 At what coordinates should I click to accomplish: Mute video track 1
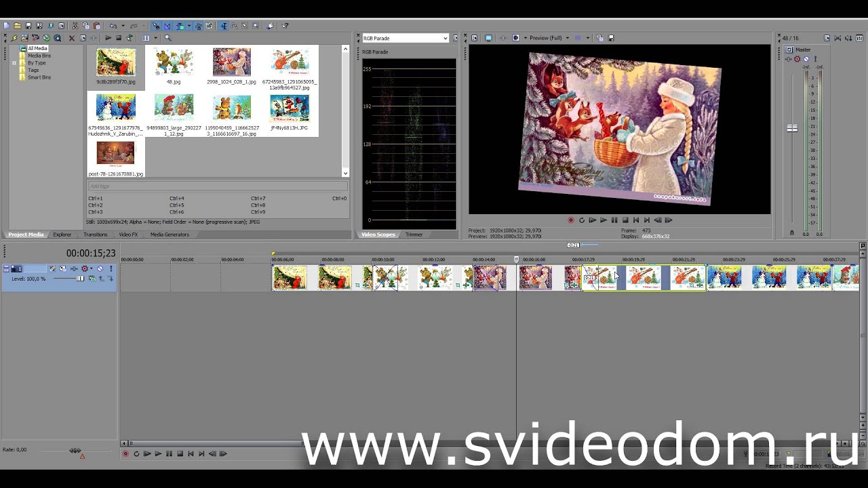click(x=100, y=268)
